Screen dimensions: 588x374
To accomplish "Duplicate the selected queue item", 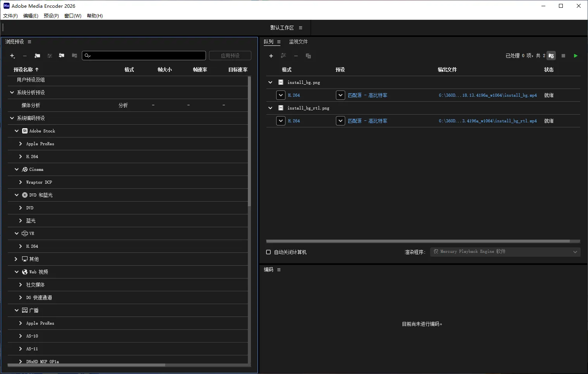I will (x=308, y=56).
